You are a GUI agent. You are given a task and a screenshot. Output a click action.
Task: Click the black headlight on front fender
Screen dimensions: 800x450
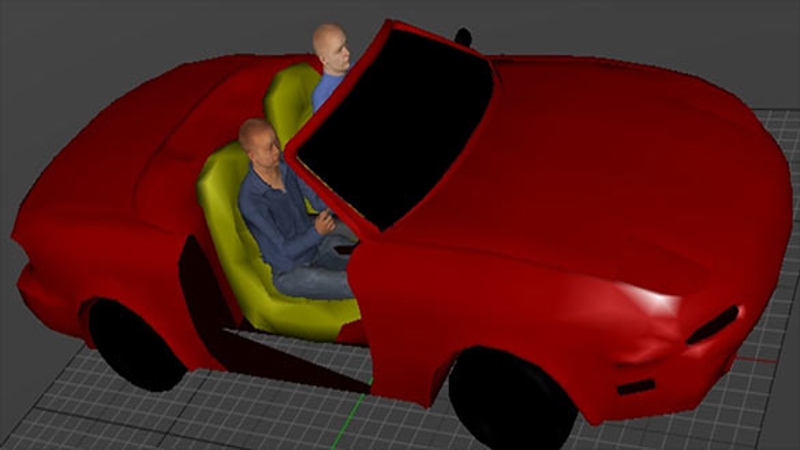[x=712, y=324]
